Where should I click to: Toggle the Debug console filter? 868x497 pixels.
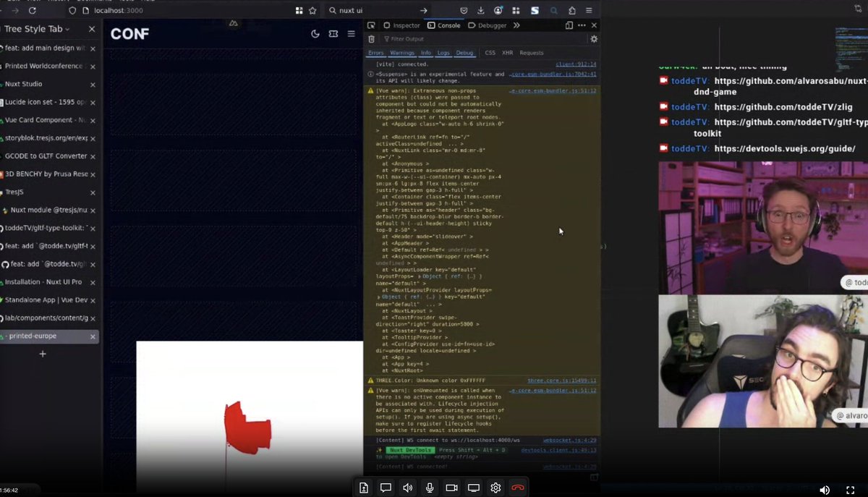464,53
